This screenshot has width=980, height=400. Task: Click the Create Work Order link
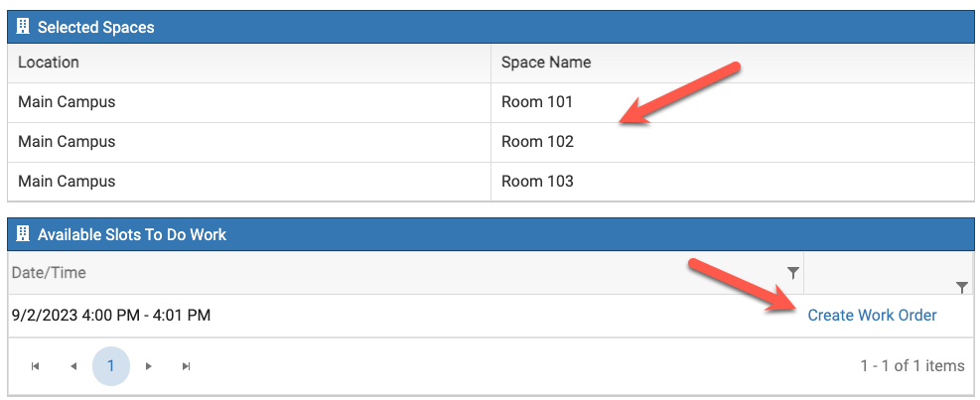(x=872, y=315)
